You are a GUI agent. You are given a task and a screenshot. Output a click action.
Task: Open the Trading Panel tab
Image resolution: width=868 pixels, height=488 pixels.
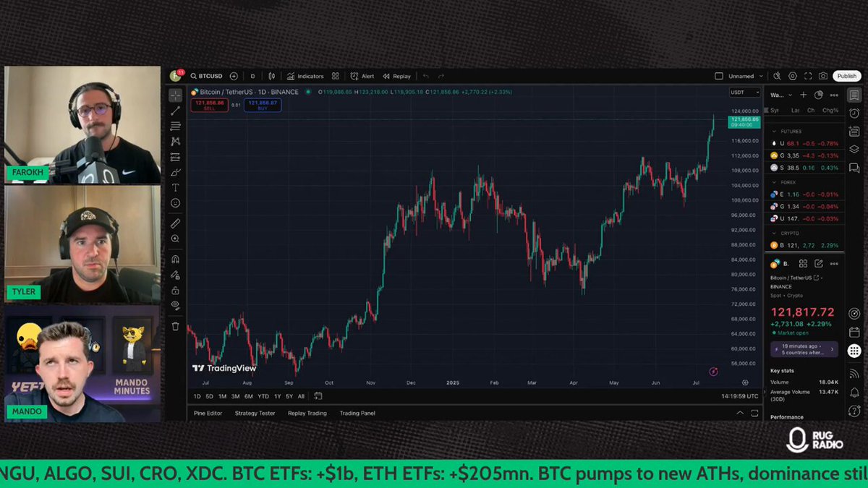click(357, 413)
